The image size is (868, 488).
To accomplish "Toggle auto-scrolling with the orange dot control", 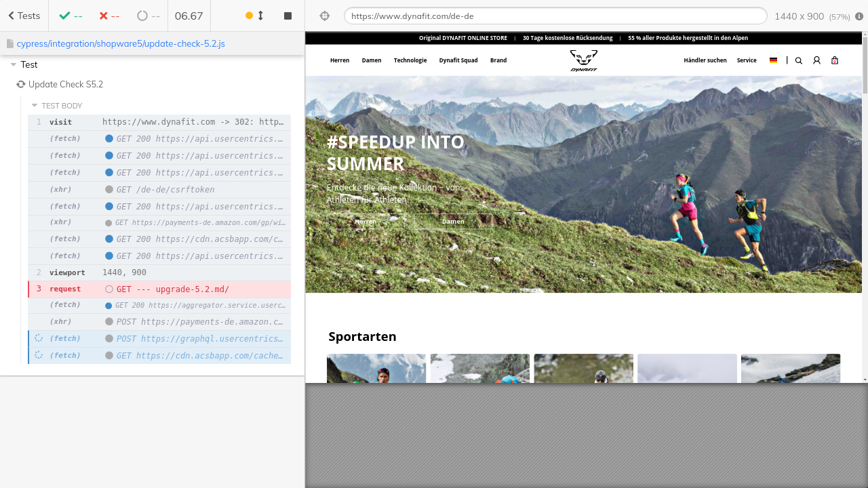I will [x=254, y=16].
